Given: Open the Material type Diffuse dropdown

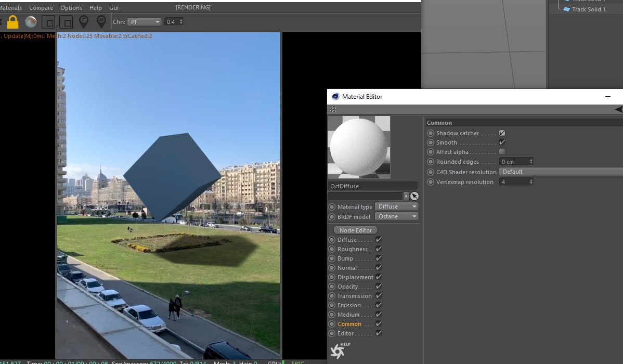Looking at the screenshot, I should point(397,206).
